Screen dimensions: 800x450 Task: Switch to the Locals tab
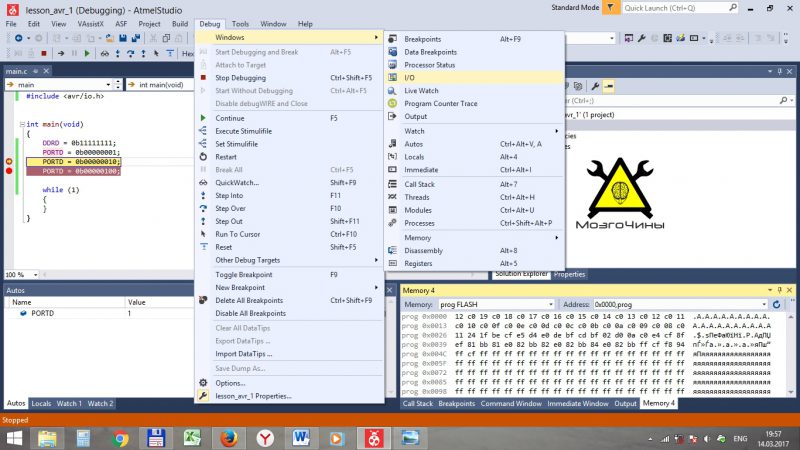coord(41,404)
